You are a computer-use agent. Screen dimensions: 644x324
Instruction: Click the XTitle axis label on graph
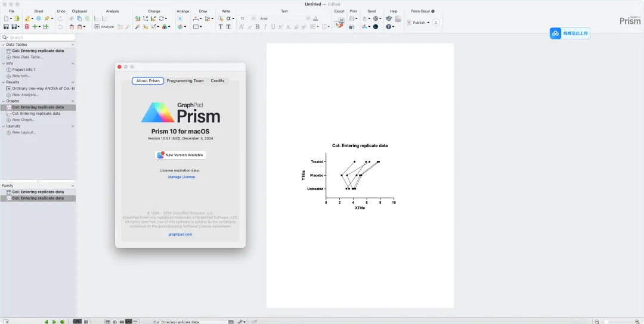(360, 208)
